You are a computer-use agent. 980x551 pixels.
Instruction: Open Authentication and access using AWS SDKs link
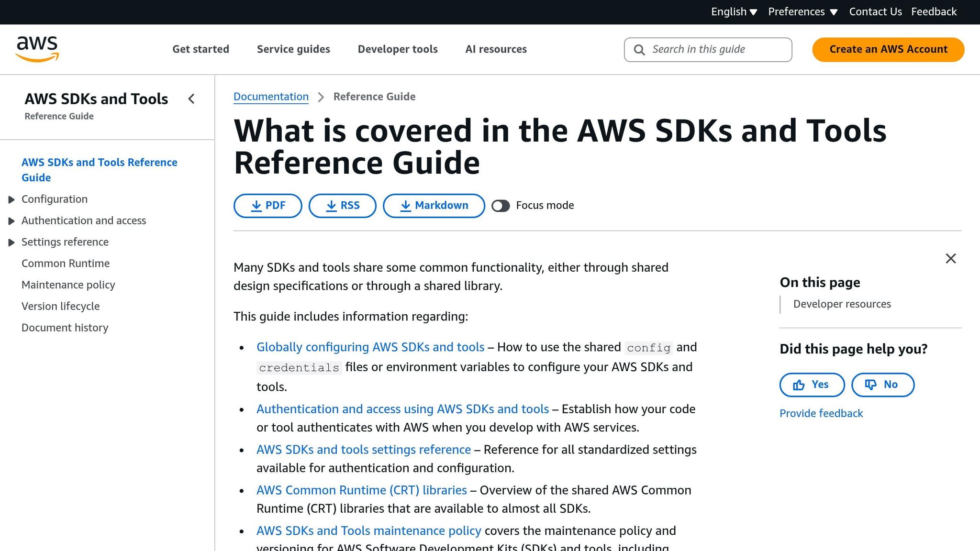click(x=402, y=409)
